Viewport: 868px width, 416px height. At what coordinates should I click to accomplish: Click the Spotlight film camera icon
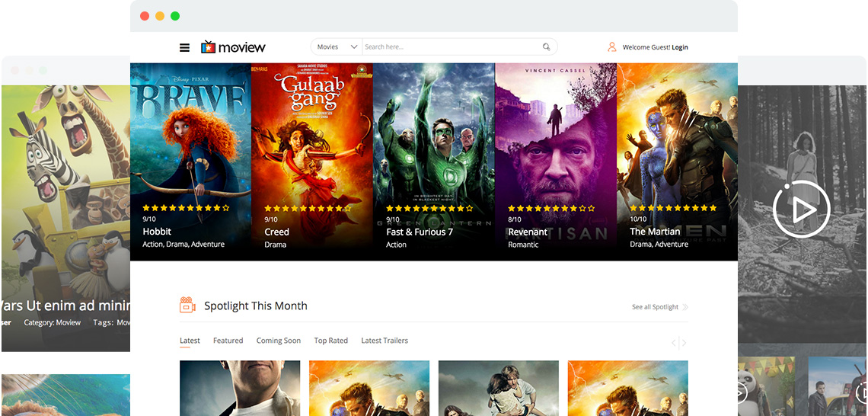click(x=187, y=306)
